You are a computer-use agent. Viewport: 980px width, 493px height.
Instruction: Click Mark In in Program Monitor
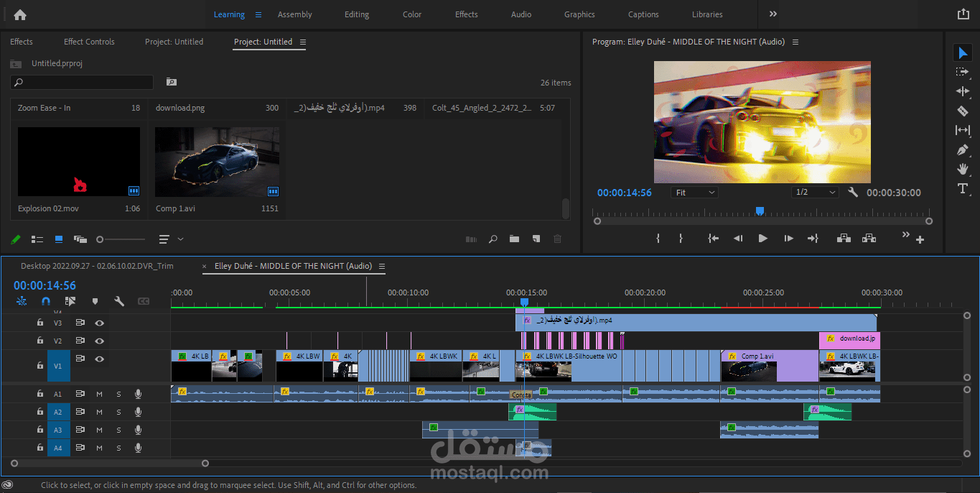click(658, 239)
